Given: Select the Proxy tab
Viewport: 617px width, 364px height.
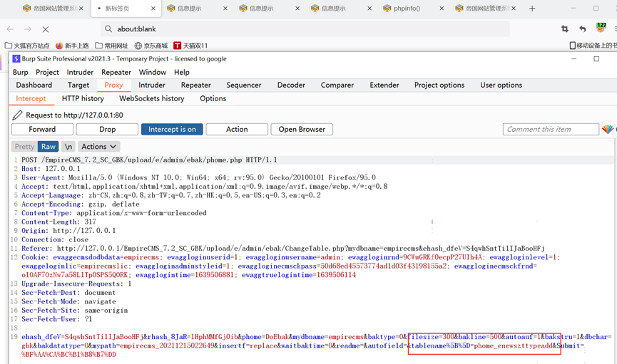Looking at the screenshot, I should click(113, 85).
